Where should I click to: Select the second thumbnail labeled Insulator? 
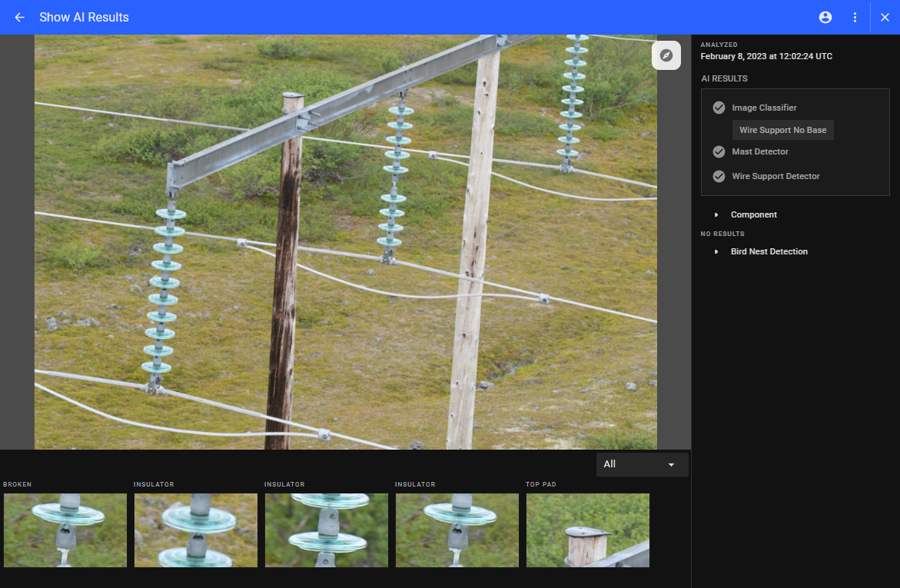click(196, 530)
